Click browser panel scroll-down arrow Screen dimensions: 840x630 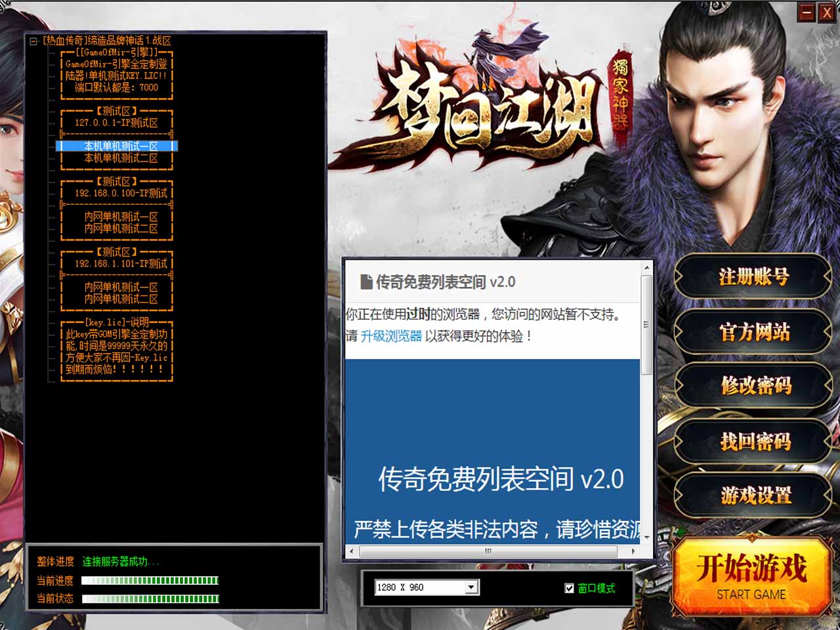[646, 537]
